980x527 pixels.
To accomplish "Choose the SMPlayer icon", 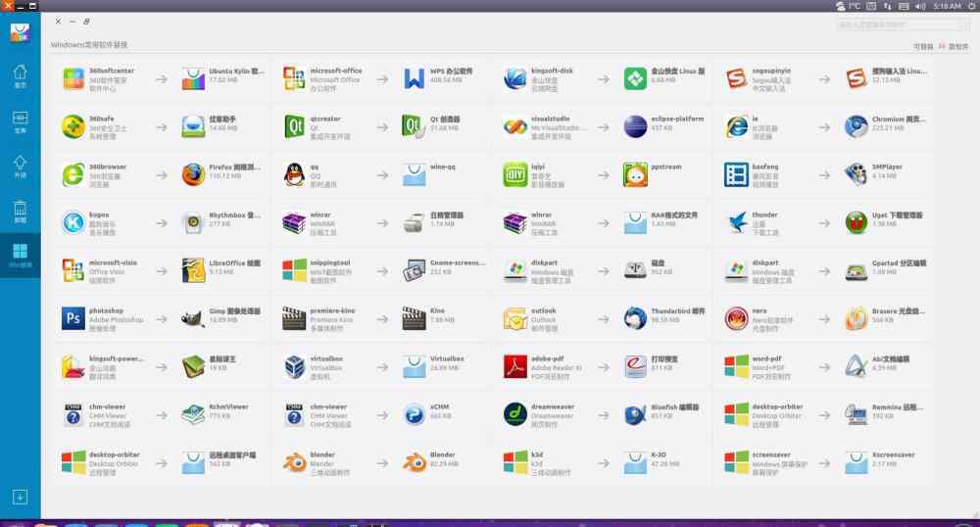I will pos(857,174).
